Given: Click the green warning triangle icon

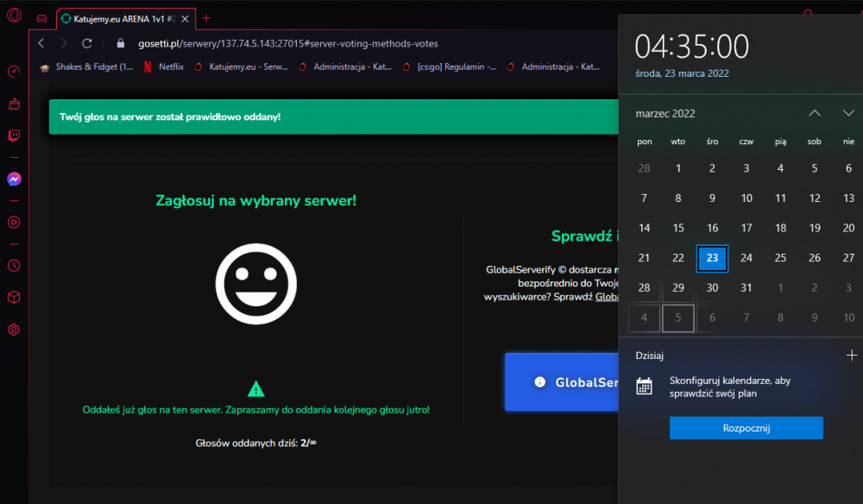Looking at the screenshot, I should (256, 388).
